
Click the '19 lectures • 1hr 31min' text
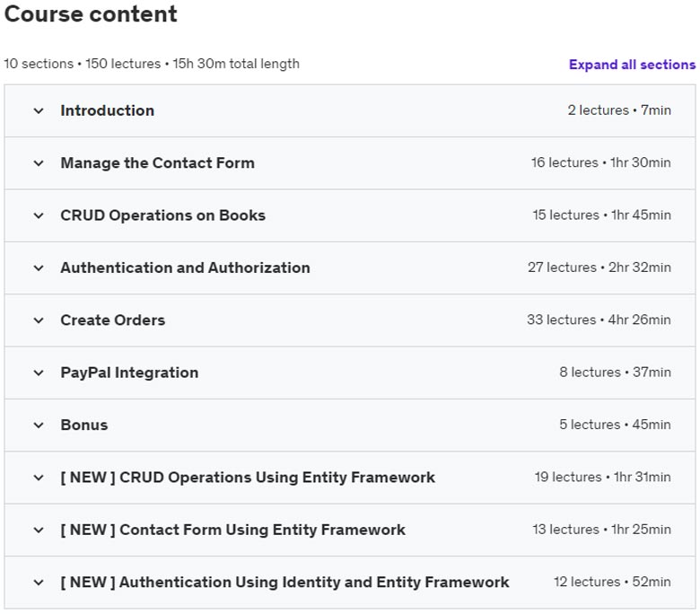603,477
